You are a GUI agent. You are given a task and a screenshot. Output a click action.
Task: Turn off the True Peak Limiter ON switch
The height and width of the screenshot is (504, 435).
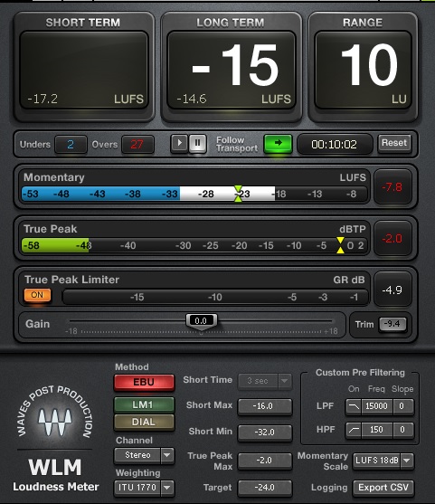pyautogui.click(x=37, y=295)
